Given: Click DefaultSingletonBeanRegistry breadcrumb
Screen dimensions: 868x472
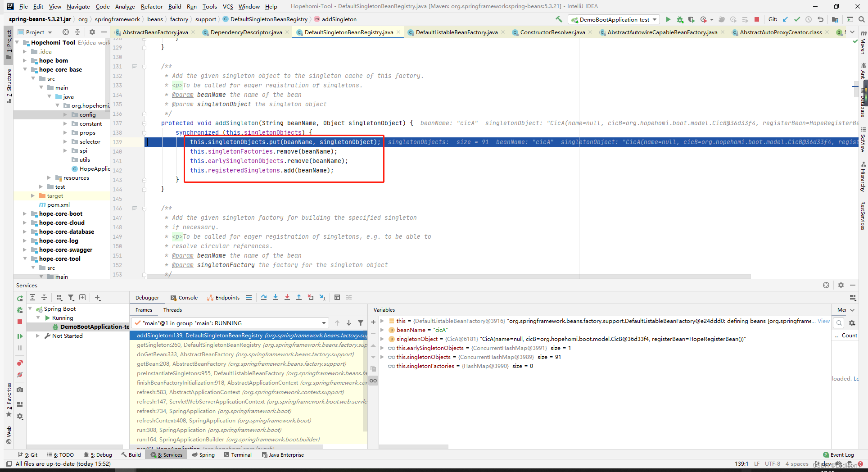Looking at the screenshot, I should (265, 19).
